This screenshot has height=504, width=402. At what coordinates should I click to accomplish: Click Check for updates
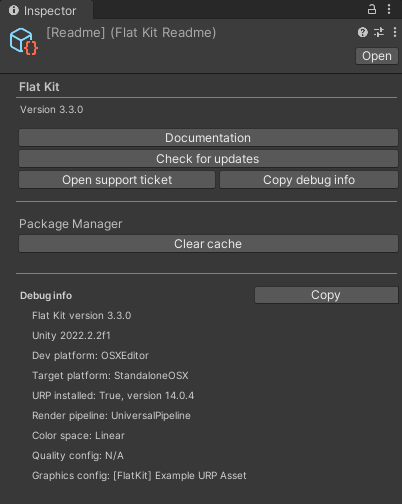pyautogui.click(x=208, y=159)
